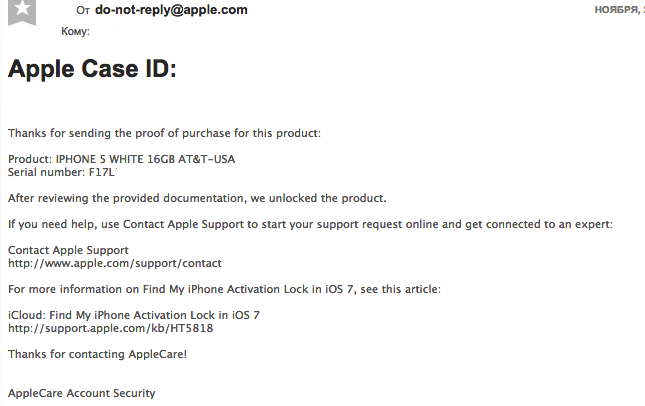Click 'Thanks for sending the proof' sentence
The image size is (645, 406).
[164, 133]
